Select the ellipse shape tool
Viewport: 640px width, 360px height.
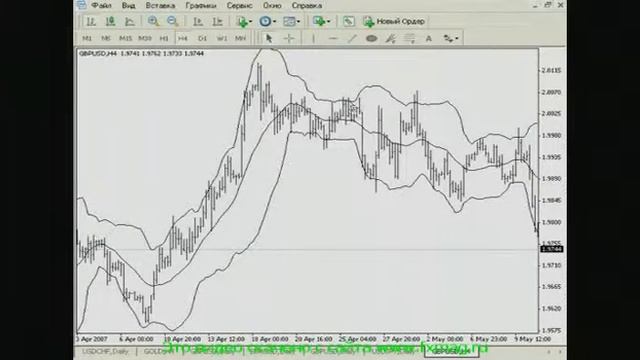371,38
